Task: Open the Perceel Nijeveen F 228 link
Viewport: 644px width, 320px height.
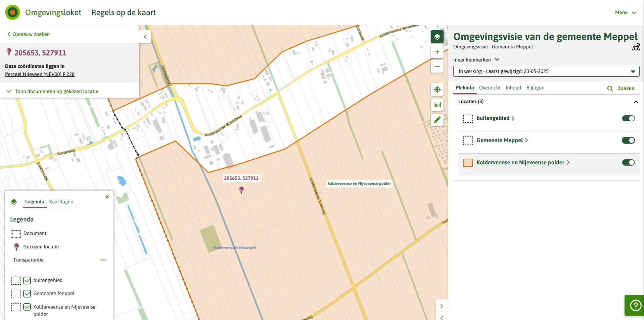Action: tap(40, 74)
